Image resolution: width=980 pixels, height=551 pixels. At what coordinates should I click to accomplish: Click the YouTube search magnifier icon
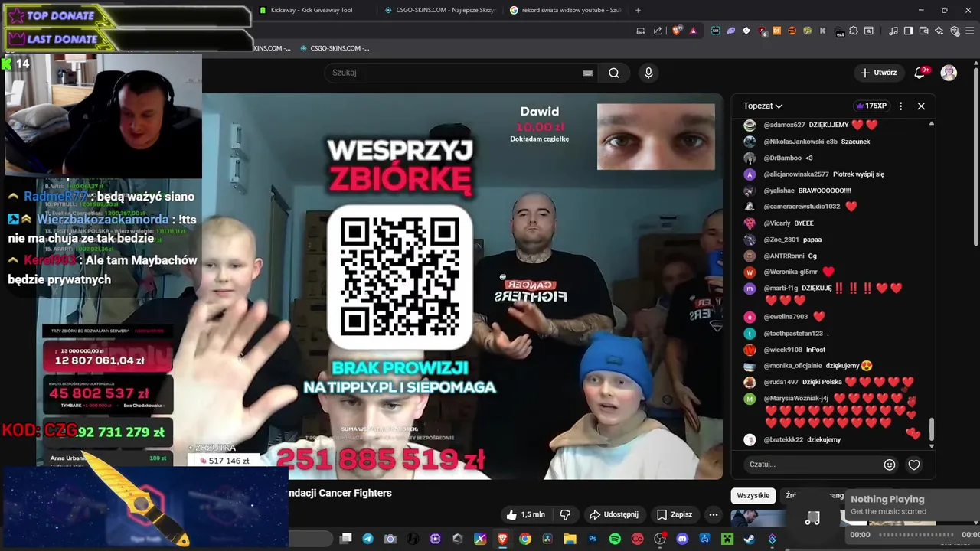tap(614, 73)
